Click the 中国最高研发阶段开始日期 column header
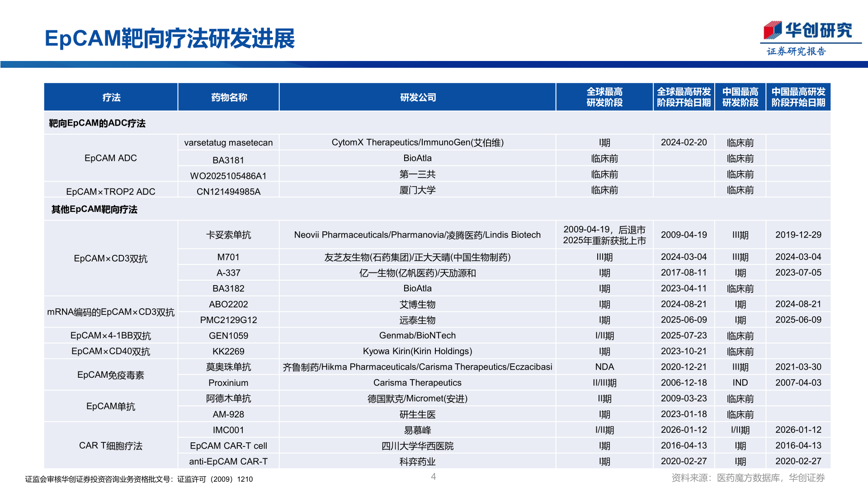This screenshot has width=868, height=488. pos(798,97)
